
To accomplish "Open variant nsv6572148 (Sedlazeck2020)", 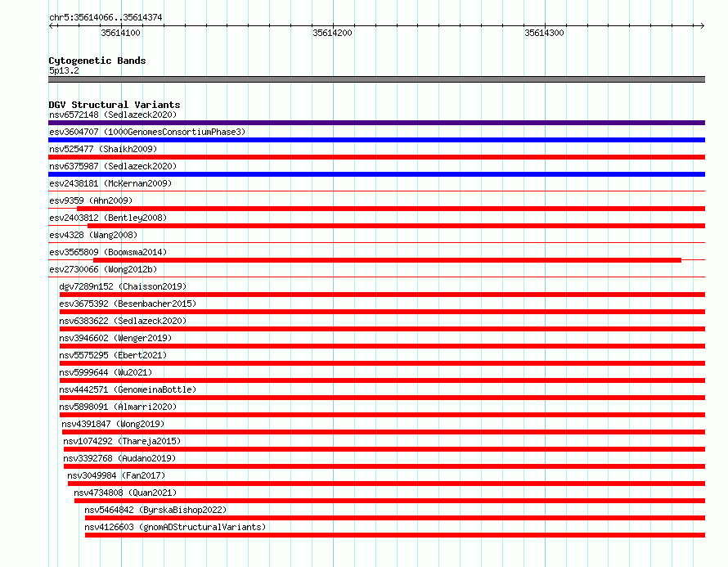I will click(113, 115).
